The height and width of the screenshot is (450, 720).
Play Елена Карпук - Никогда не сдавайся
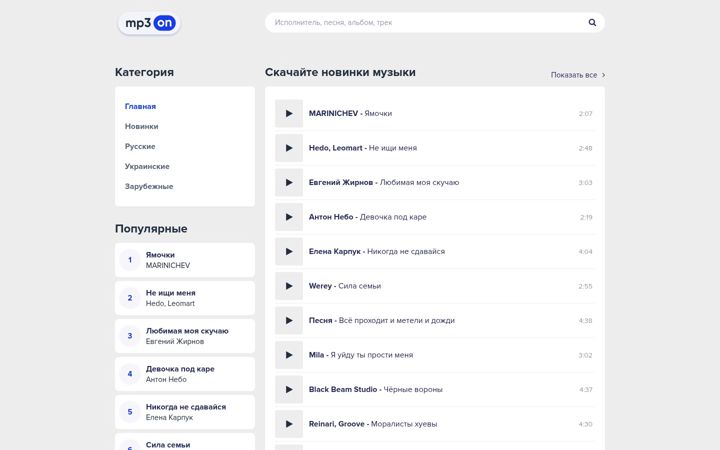point(289,251)
